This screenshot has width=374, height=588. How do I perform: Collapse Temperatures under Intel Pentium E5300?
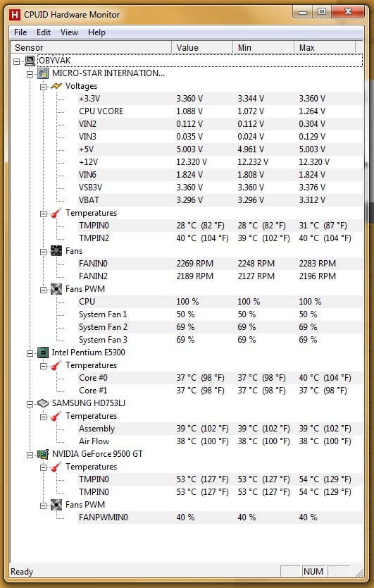tap(44, 366)
